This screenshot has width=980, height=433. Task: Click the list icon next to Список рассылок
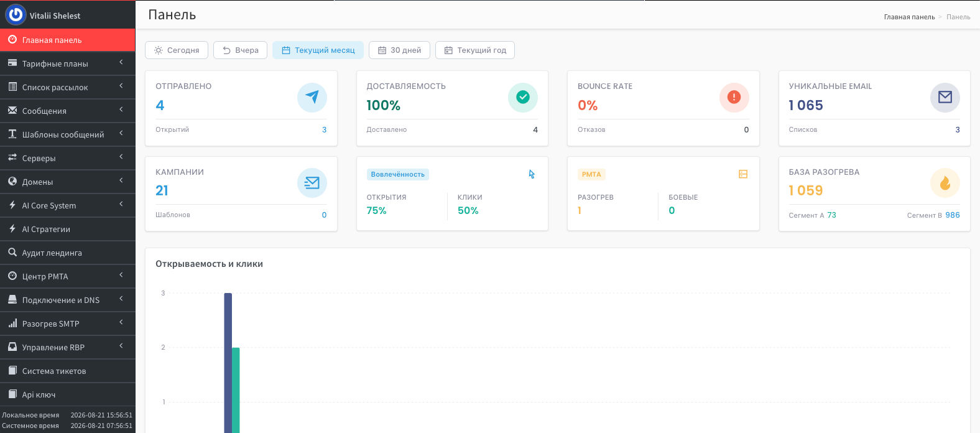(12, 86)
